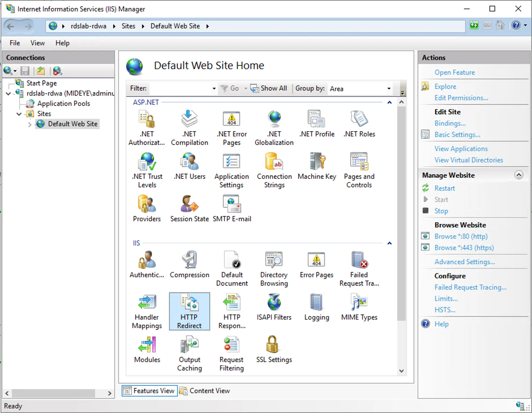Open Connection Strings

(274, 170)
